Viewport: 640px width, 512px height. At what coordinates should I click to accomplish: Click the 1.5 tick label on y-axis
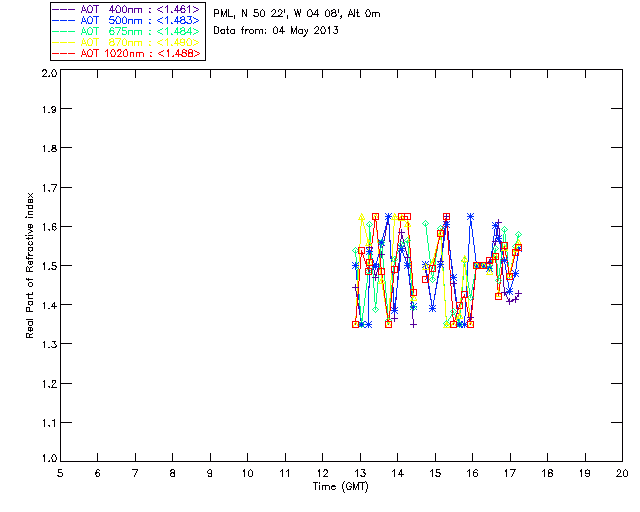(47, 267)
